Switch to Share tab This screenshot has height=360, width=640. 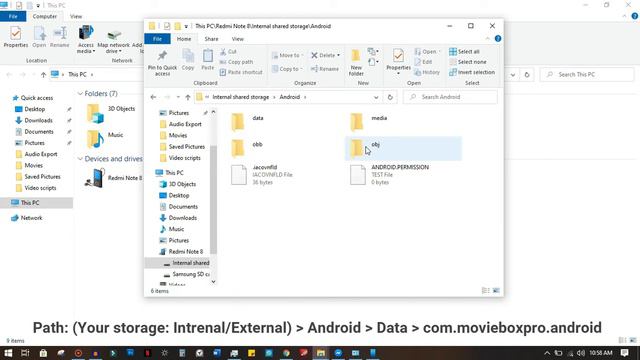pos(211,39)
